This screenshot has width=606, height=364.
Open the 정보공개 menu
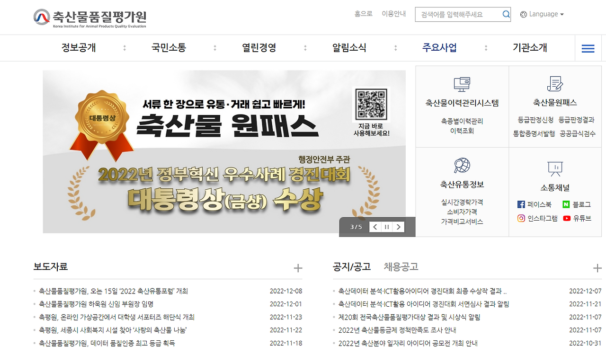79,48
